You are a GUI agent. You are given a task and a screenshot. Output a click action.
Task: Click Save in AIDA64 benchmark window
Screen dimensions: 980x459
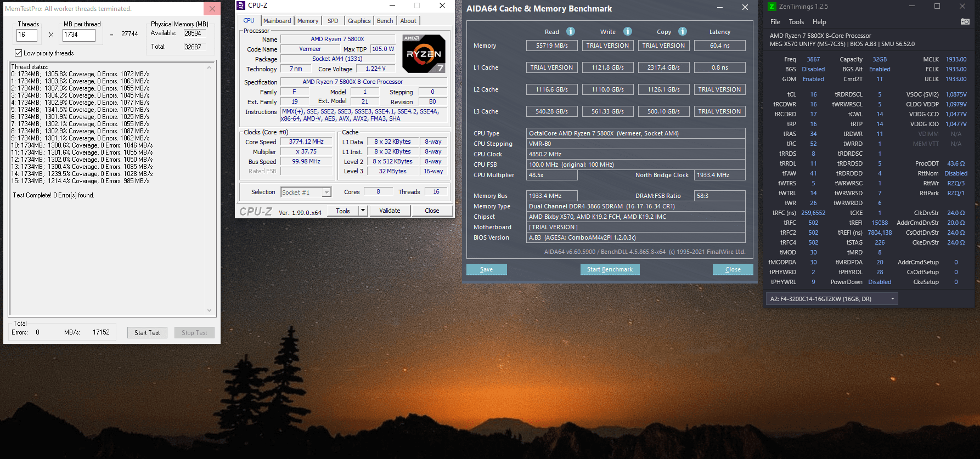486,269
